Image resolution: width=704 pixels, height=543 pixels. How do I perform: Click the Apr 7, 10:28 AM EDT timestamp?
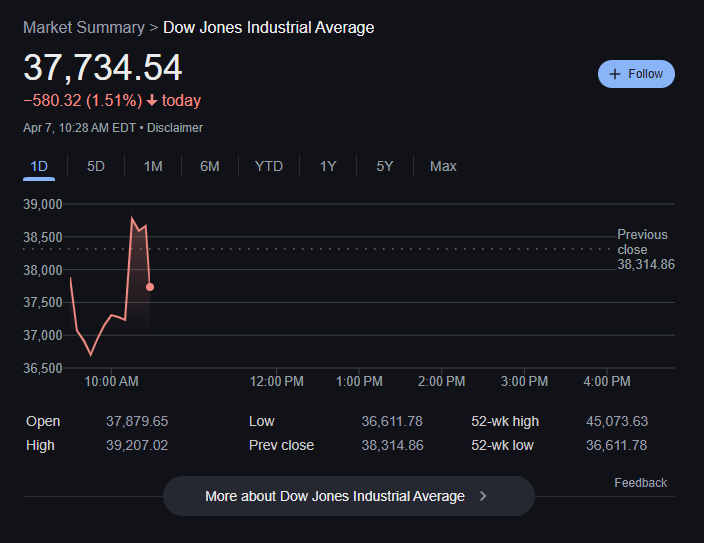(x=79, y=128)
